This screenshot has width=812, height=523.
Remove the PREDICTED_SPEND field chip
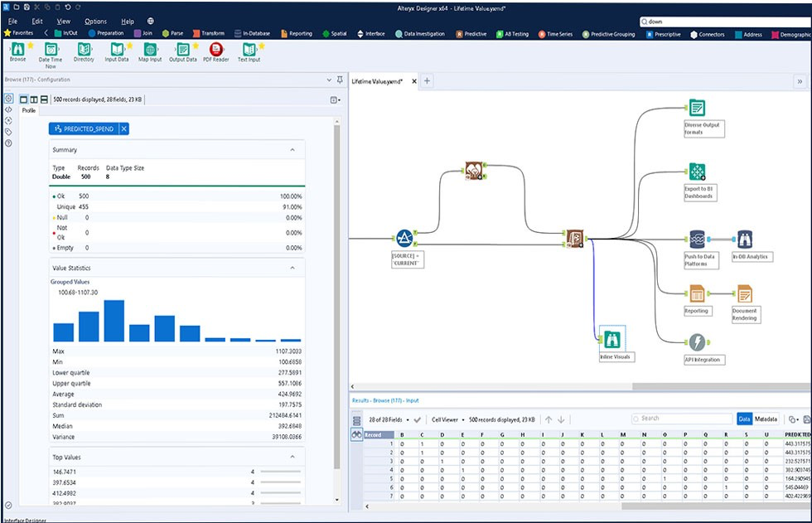tap(124, 129)
